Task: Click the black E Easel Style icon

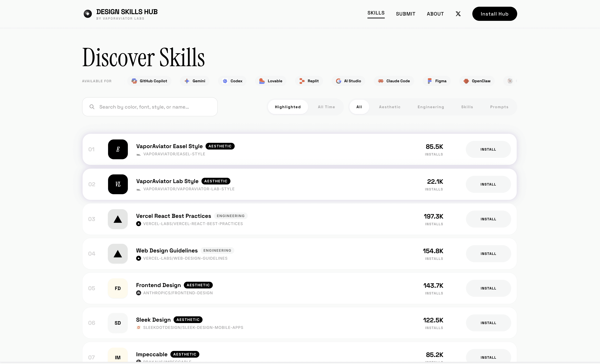Action: pos(118,149)
